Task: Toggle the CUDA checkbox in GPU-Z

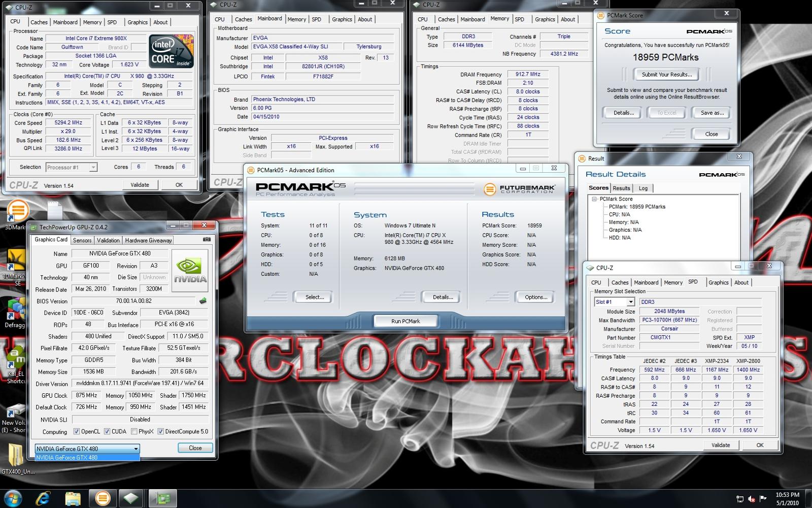Action: (x=107, y=431)
